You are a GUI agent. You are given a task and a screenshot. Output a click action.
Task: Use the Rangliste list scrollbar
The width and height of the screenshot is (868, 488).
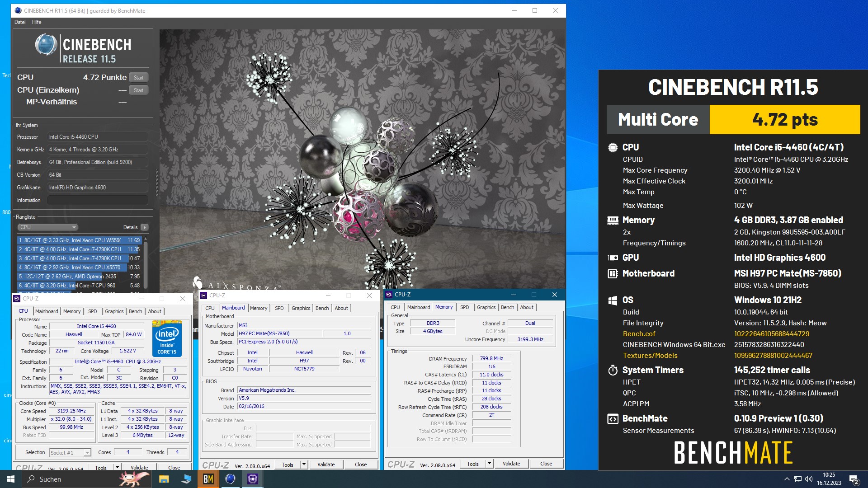[x=146, y=264]
